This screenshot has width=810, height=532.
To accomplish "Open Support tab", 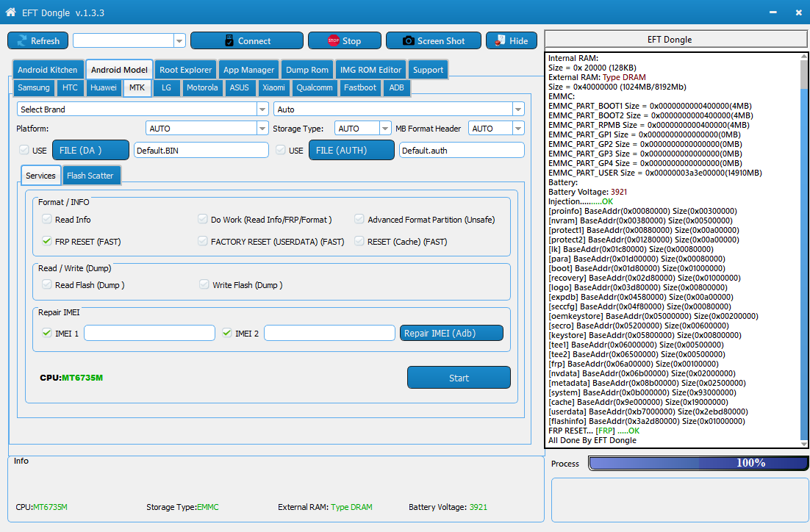I will coord(428,70).
